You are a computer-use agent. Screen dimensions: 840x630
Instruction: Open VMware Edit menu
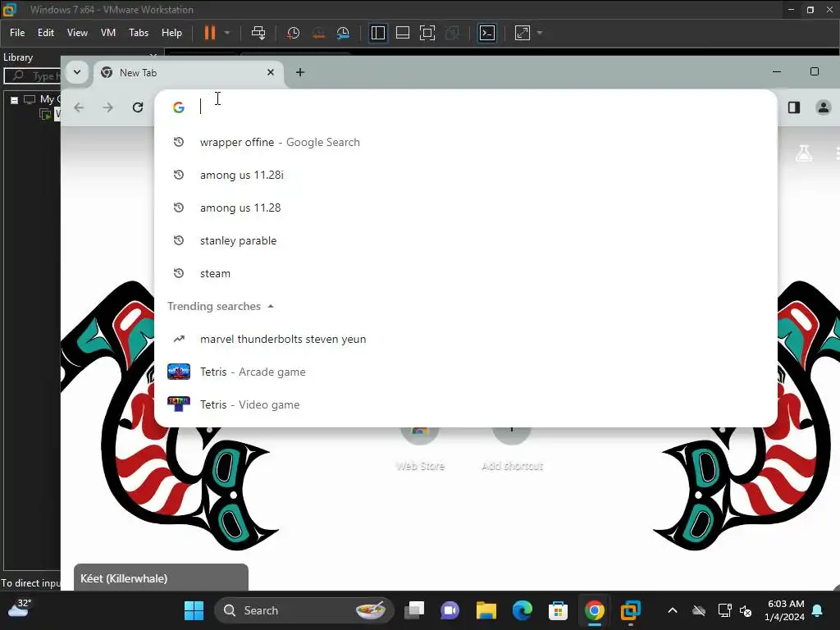tap(46, 33)
